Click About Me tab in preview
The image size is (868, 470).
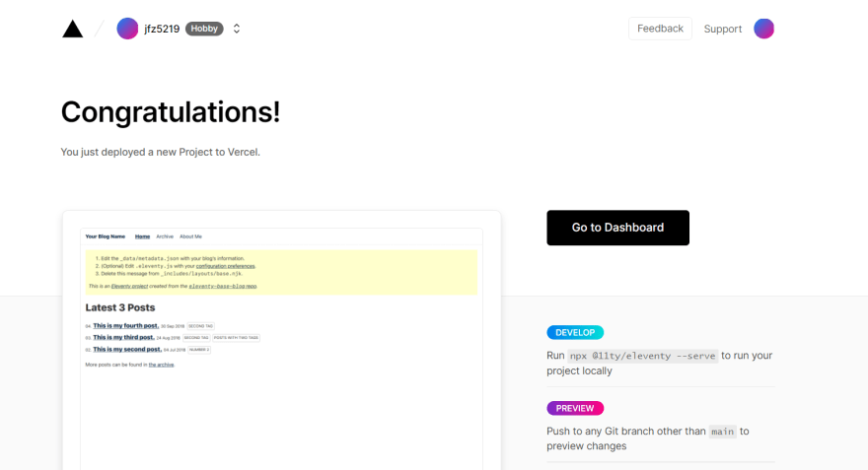coord(190,236)
